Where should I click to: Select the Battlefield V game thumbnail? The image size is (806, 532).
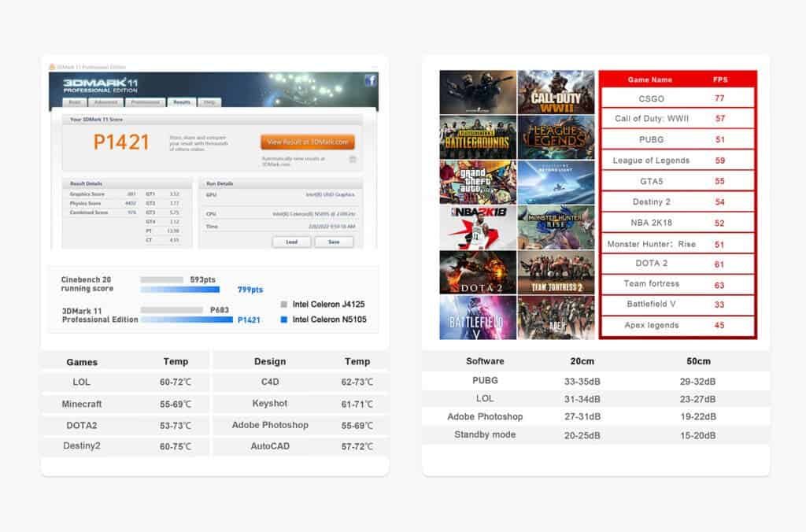pyautogui.click(x=478, y=317)
